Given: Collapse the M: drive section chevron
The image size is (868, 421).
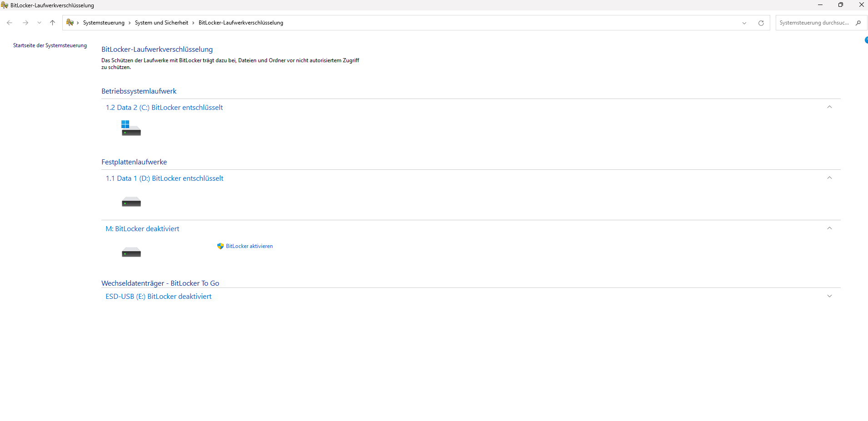Looking at the screenshot, I should tap(829, 228).
